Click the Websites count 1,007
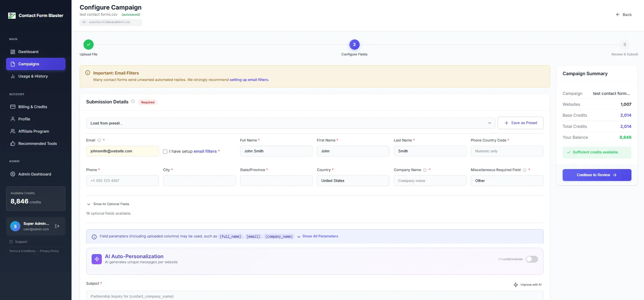644x300 pixels. pyautogui.click(x=626, y=104)
